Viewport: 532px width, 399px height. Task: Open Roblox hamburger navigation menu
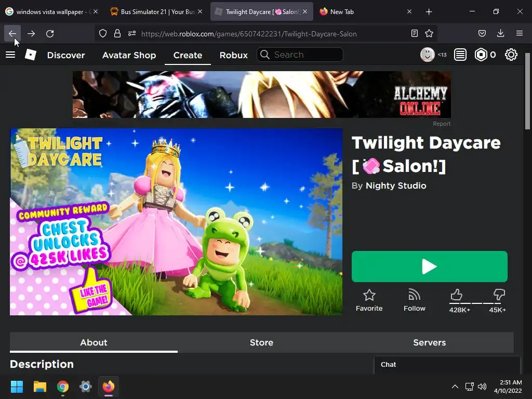click(x=10, y=55)
